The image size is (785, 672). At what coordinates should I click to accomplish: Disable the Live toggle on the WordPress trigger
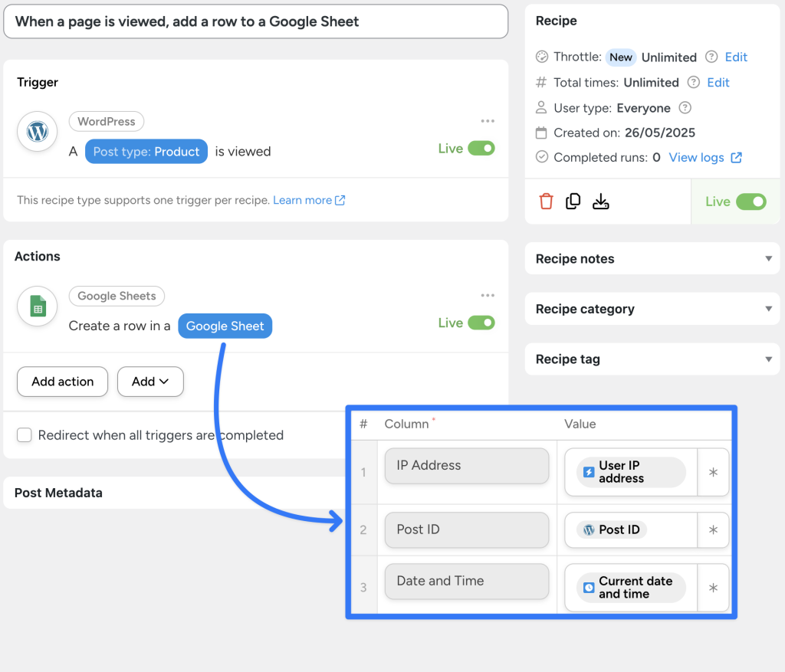pyautogui.click(x=482, y=149)
